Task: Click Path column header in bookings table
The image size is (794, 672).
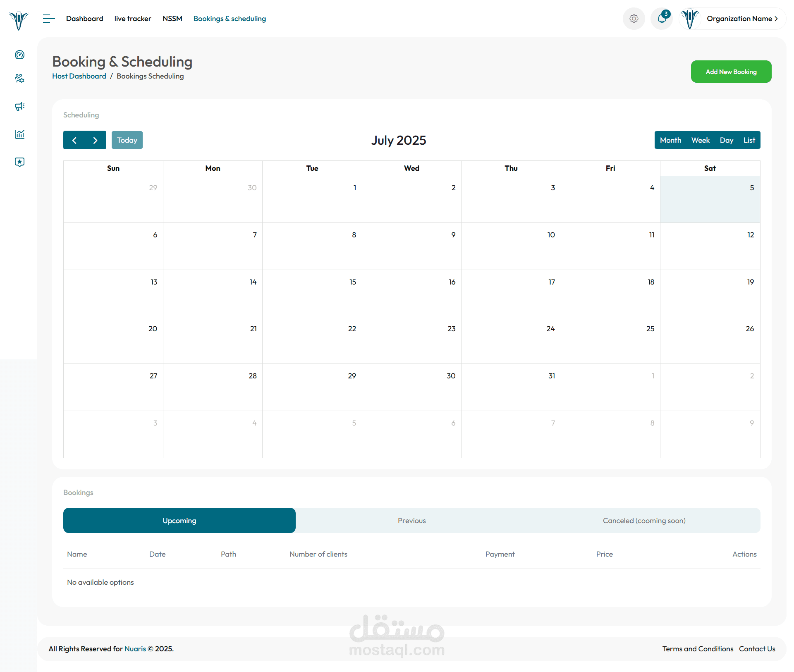Action: 228,554
